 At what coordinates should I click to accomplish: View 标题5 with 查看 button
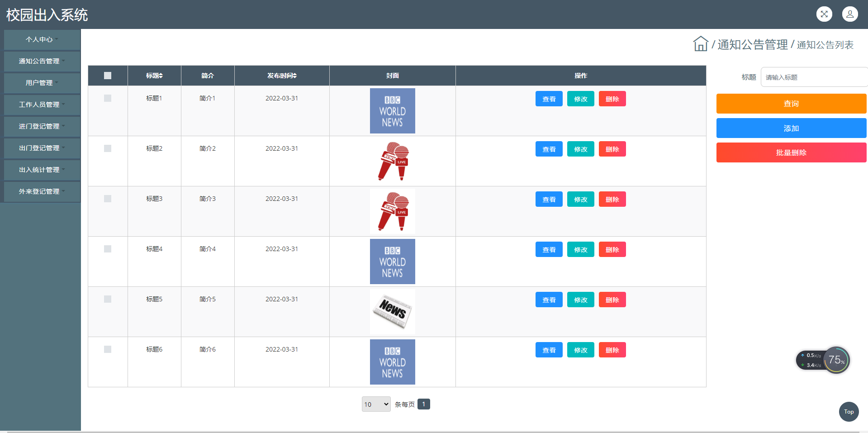coord(549,300)
